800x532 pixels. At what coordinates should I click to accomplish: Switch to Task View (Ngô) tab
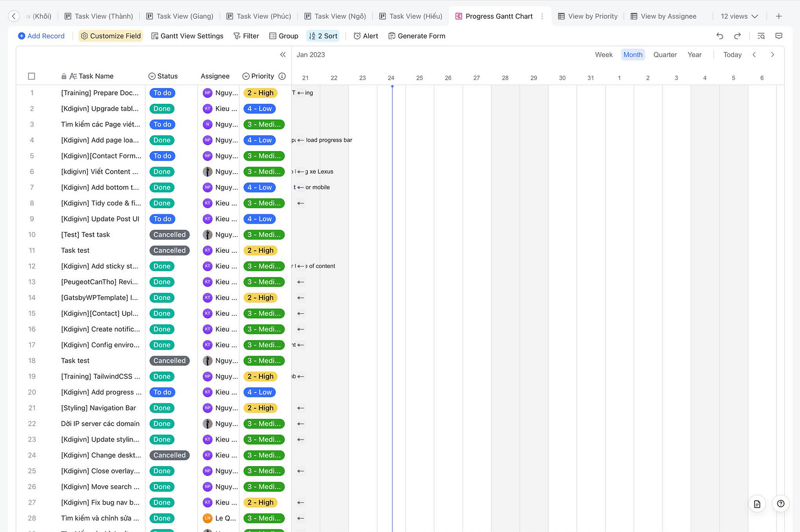[x=335, y=16]
